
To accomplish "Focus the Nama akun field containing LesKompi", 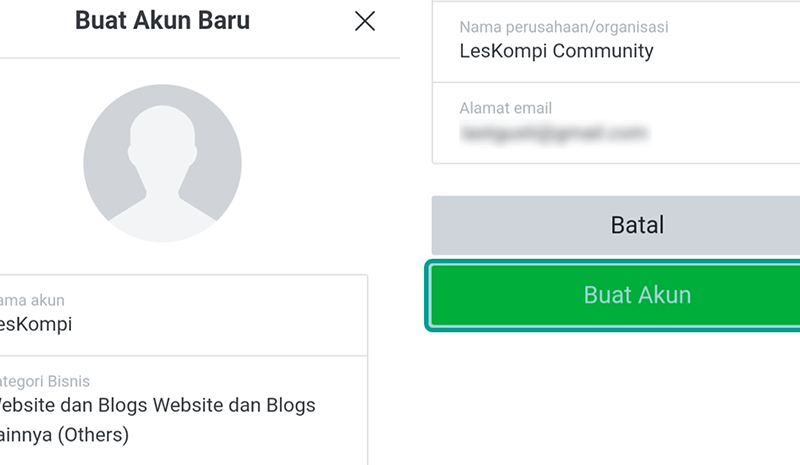I will tap(183, 315).
